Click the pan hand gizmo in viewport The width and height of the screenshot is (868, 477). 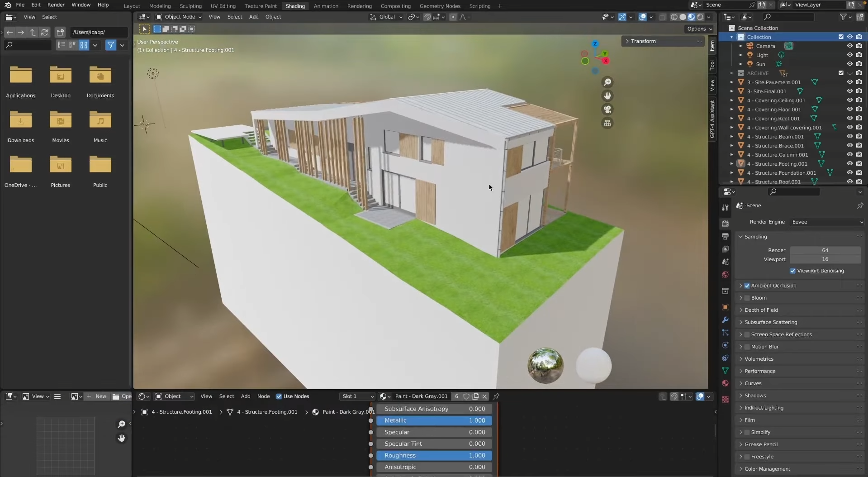[607, 95]
